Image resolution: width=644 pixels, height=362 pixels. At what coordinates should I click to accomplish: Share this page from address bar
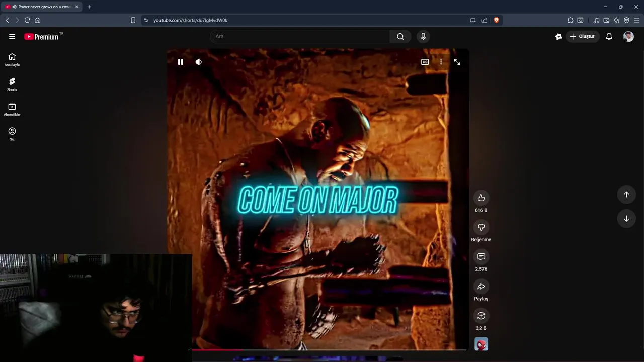[x=484, y=20]
